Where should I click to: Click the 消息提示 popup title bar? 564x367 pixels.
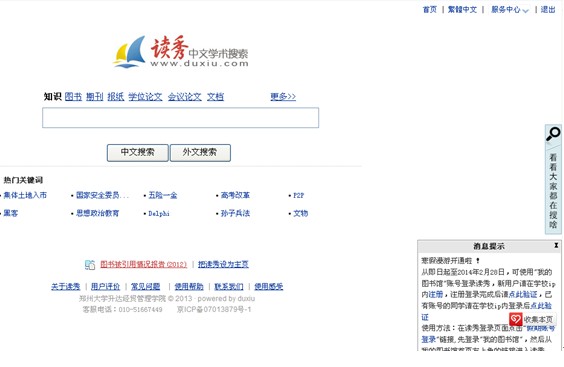click(x=489, y=246)
